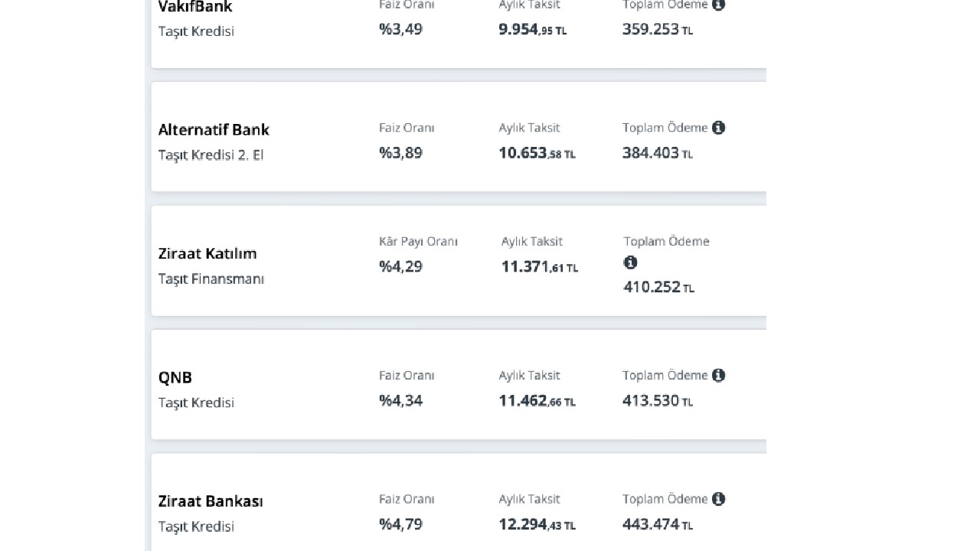Select Taşıt Finansmanı product text

pos(211,279)
